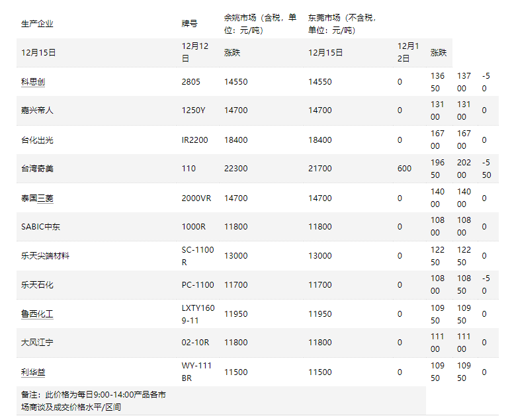Click the 泰国三菱 company link
This screenshot has height=420, width=512.
click(x=37, y=198)
